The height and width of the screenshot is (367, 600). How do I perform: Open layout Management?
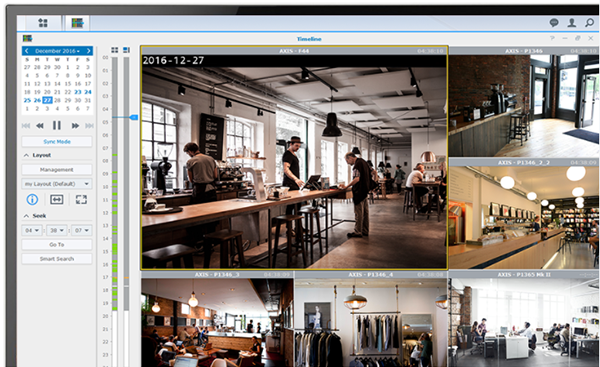[57, 170]
